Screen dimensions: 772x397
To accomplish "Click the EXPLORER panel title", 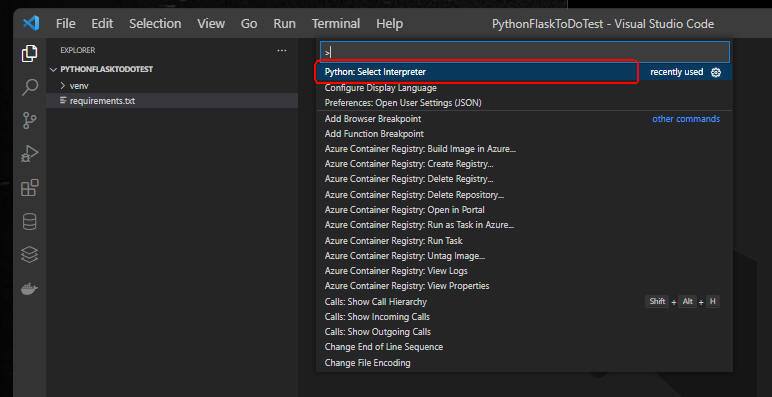I will point(77,50).
